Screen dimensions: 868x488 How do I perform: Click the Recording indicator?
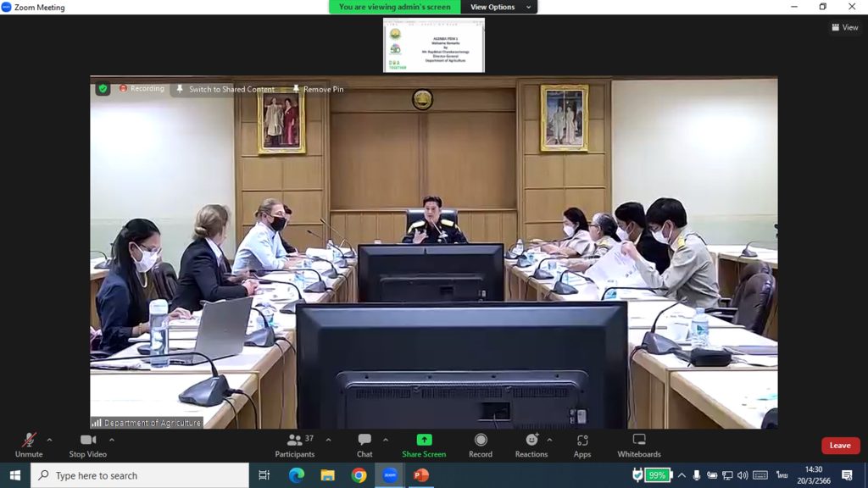click(x=142, y=88)
